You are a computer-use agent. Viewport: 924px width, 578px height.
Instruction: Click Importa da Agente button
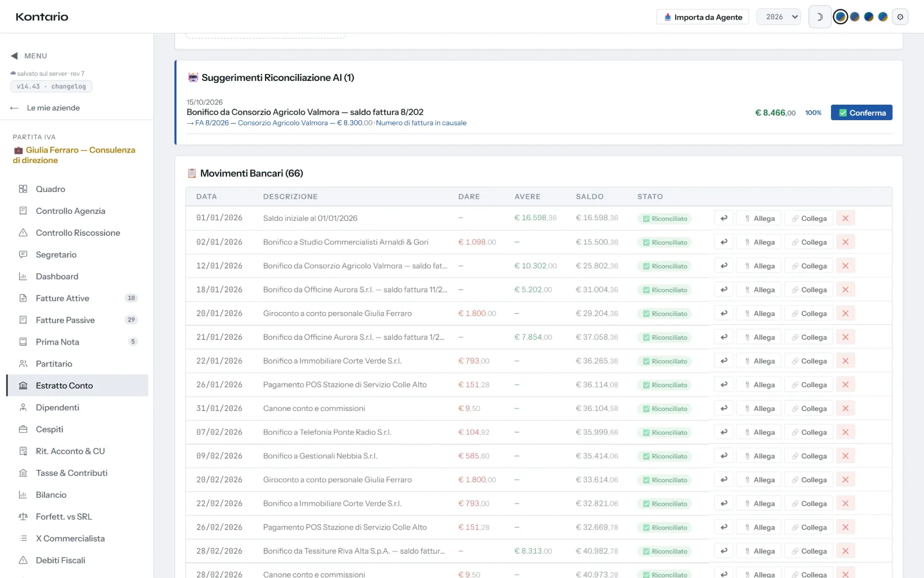(702, 17)
